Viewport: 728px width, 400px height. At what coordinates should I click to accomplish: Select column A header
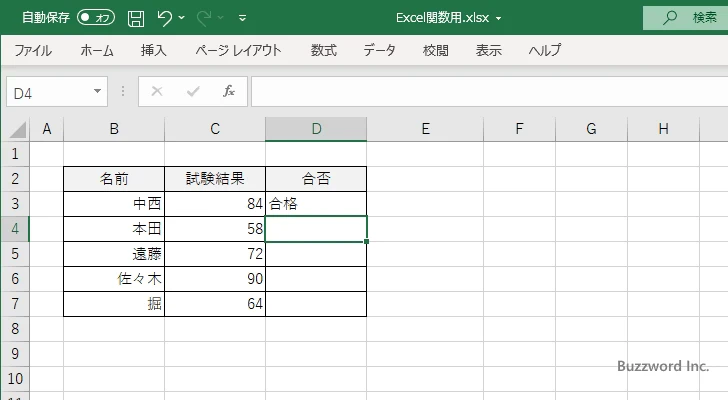[x=46, y=129]
